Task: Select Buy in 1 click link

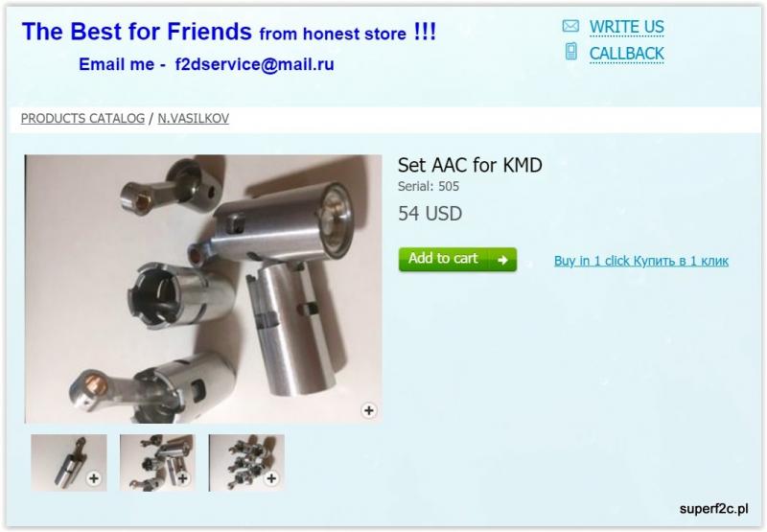Action: tap(641, 261)
